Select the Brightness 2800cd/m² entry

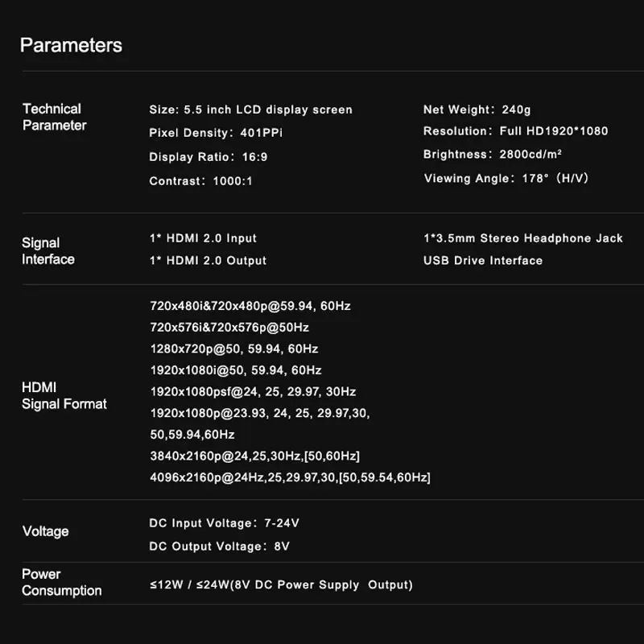(x=492, y=155)
